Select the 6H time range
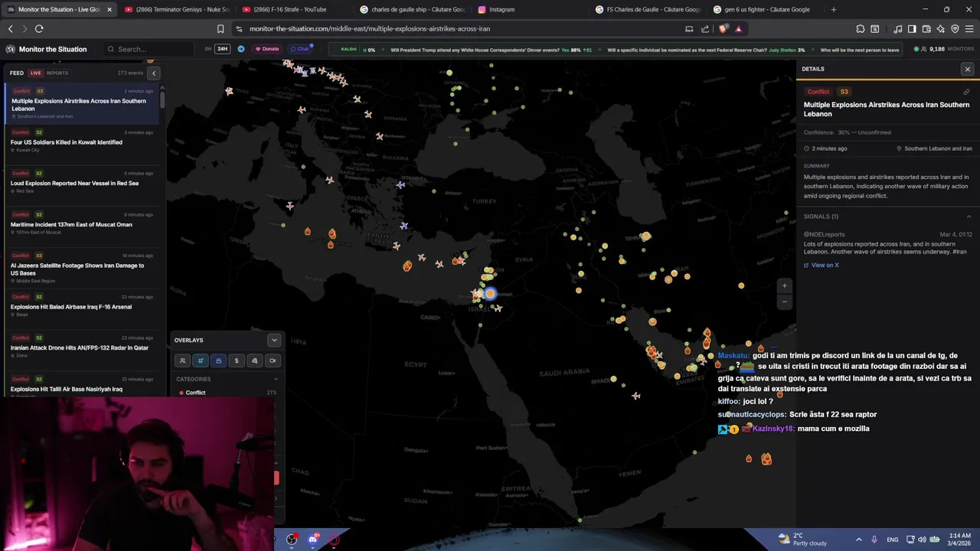This screenshot has height=551, width=980. tap(207, 49)
